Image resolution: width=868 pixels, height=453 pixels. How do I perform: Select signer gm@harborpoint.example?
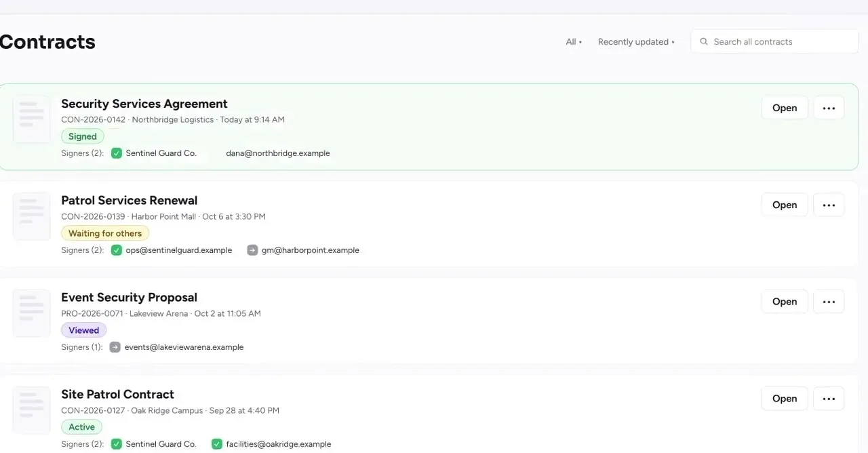point(311,250)
